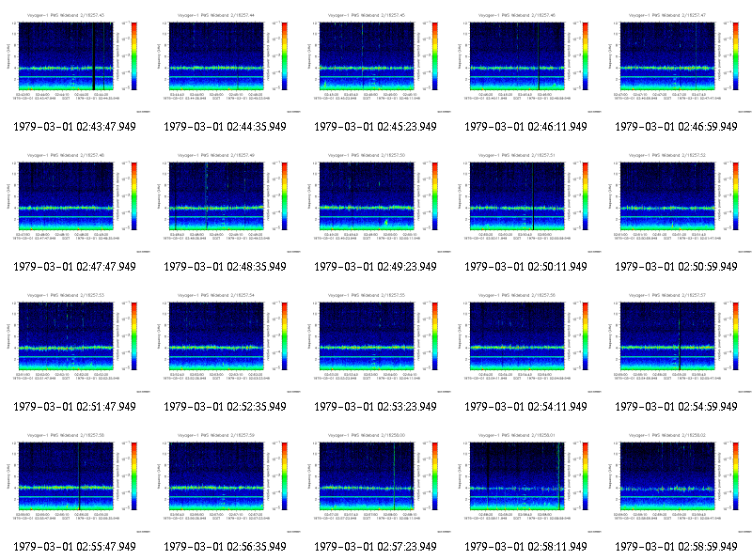The image size is (752, 560).
Task: Open the 02:55:47.949 spectrogram thumbnail
Action: pos(75,481)
